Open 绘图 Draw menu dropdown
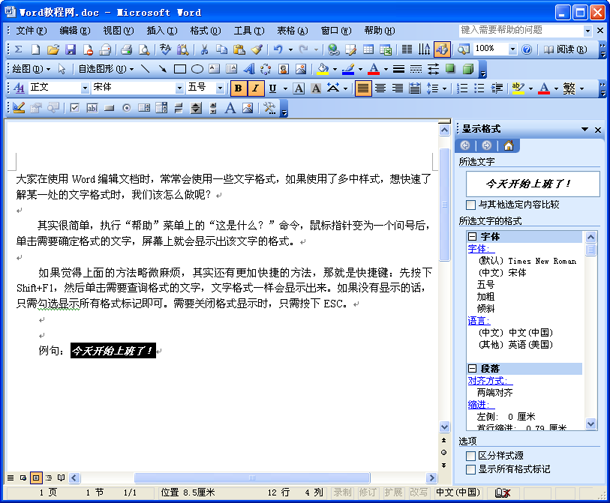The width and height of the screenshot is (610, 503). click(31, 69)
